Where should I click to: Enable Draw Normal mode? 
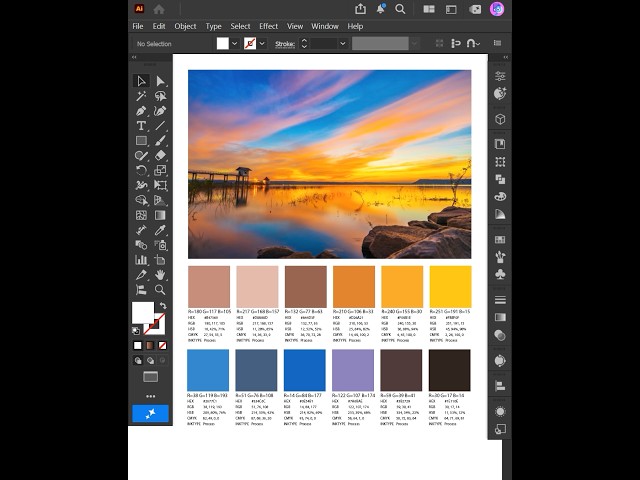tap(138, 360)
